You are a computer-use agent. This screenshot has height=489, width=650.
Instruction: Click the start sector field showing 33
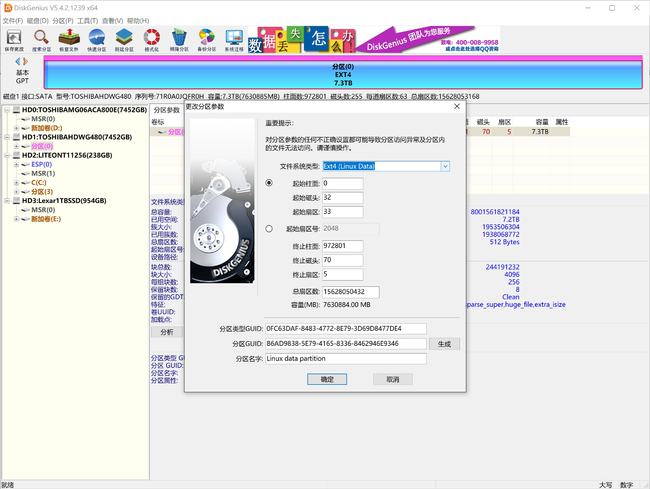tap(343, 212)
